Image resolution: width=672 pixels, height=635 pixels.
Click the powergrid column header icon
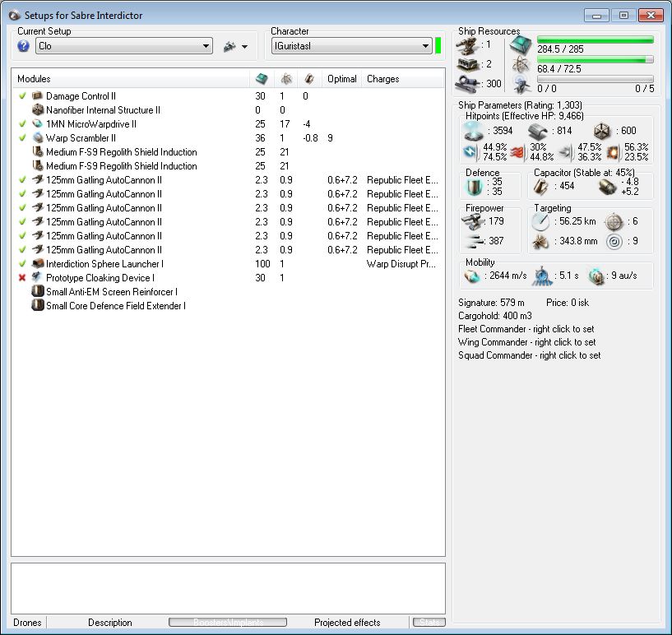pos(286,79)
